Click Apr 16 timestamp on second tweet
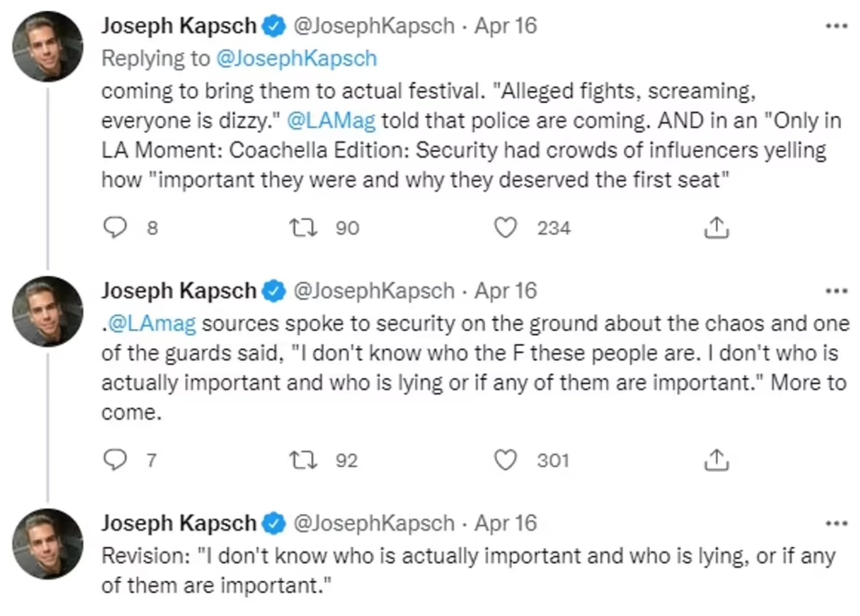Viewport: 860px width, 616px height. [x=505, y=291]
